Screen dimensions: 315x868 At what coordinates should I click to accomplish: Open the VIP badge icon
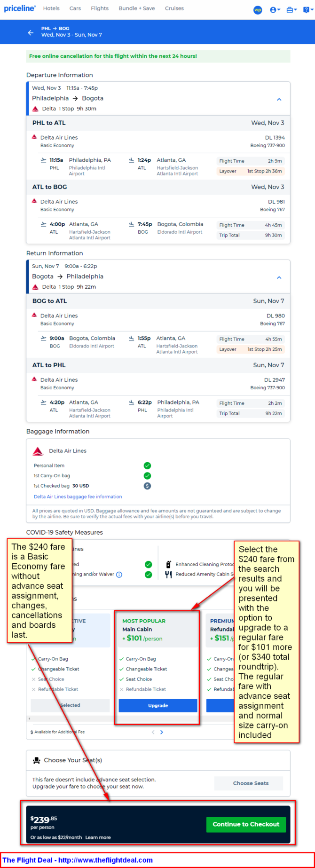tap(258, 10)
